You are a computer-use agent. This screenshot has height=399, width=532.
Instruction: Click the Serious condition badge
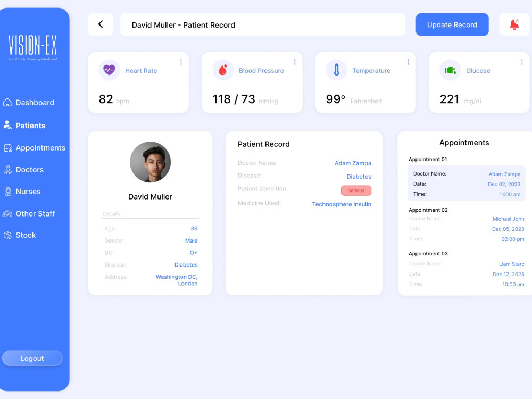click(356, 190)
